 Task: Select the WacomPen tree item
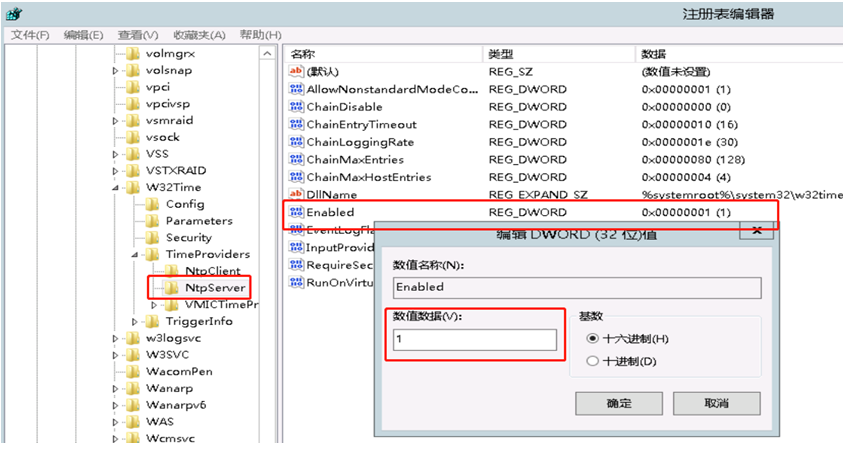(x=179, y=371)
